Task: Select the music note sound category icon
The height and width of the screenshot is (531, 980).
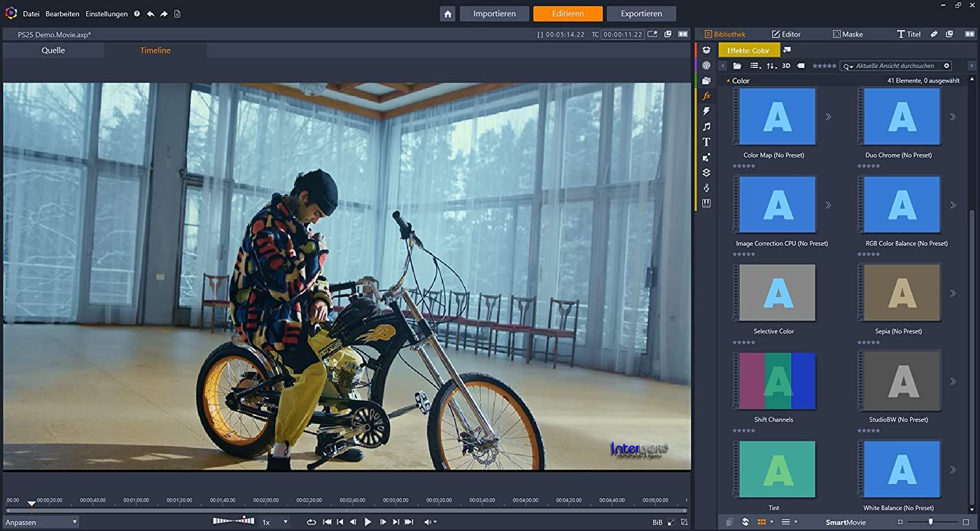Action: point(706,127)
